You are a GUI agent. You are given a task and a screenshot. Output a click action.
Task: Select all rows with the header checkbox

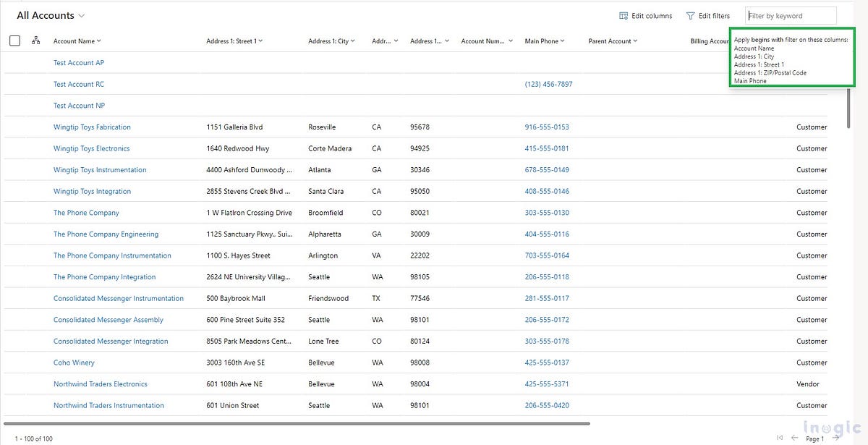point(14,41)
